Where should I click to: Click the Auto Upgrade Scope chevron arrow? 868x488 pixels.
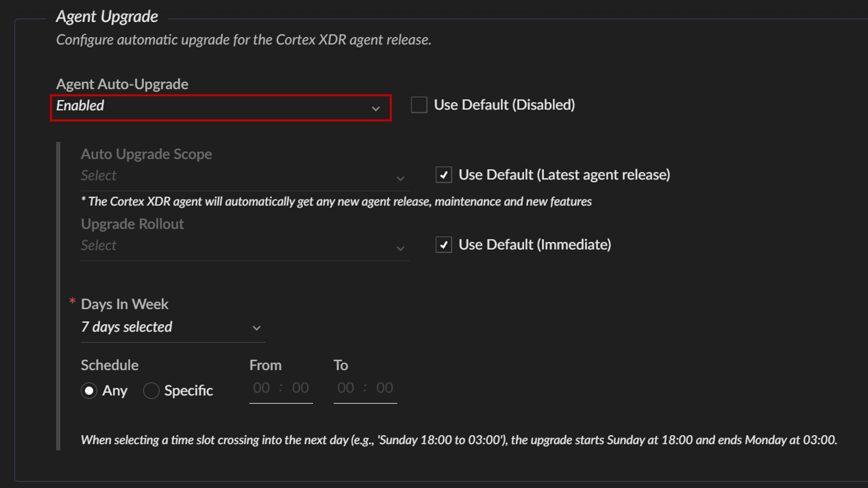(400, 178)
